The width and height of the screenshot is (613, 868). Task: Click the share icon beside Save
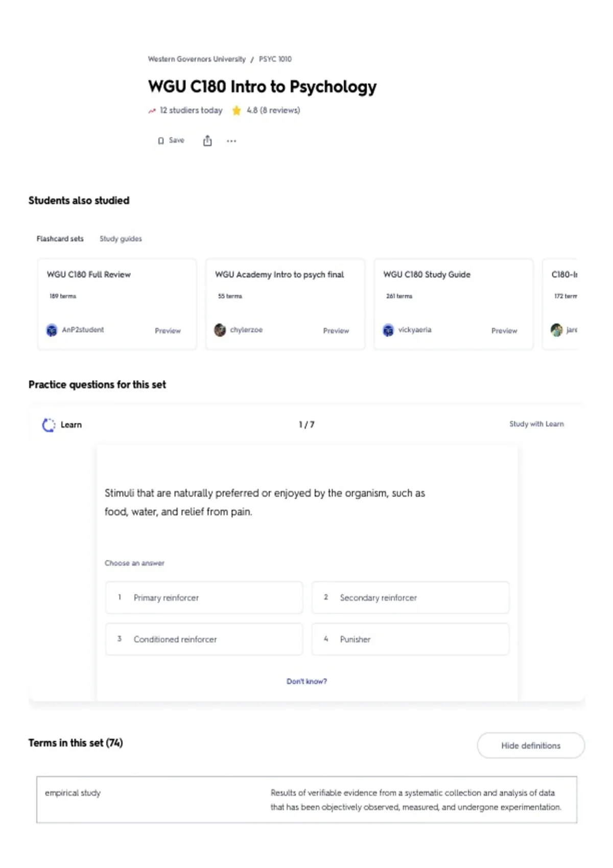pyautogui.click(x=207, y=140)
